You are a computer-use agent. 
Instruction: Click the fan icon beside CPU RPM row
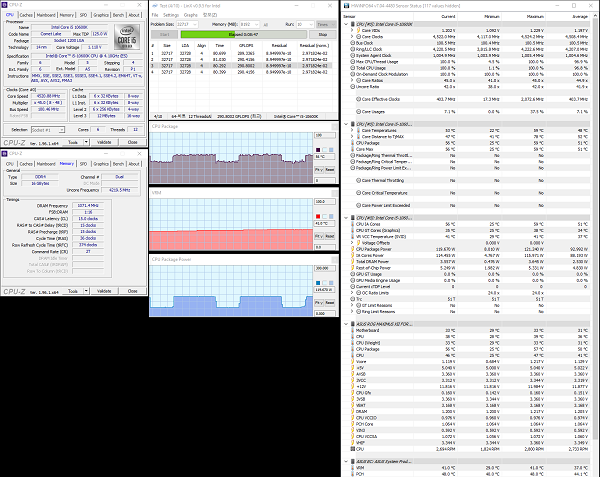[x=353, y=449]
